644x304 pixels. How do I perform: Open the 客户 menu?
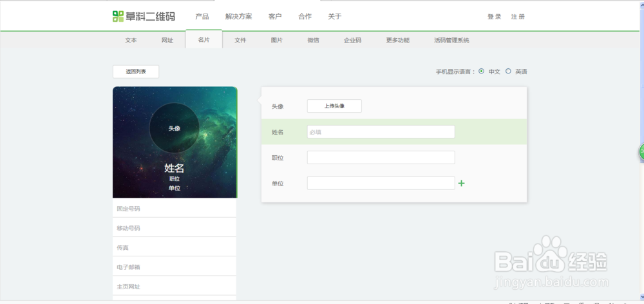275,17
